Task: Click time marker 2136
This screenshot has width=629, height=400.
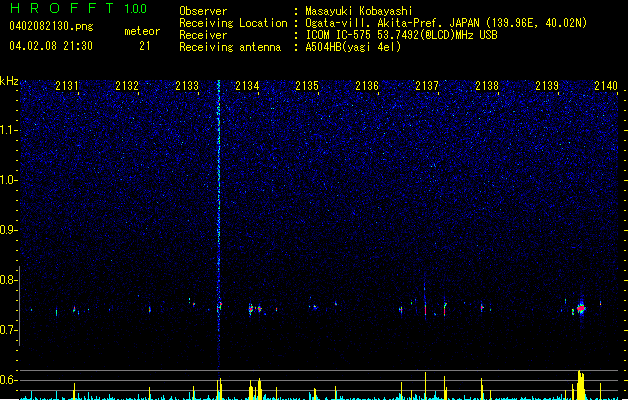Action: pos(367,86)
